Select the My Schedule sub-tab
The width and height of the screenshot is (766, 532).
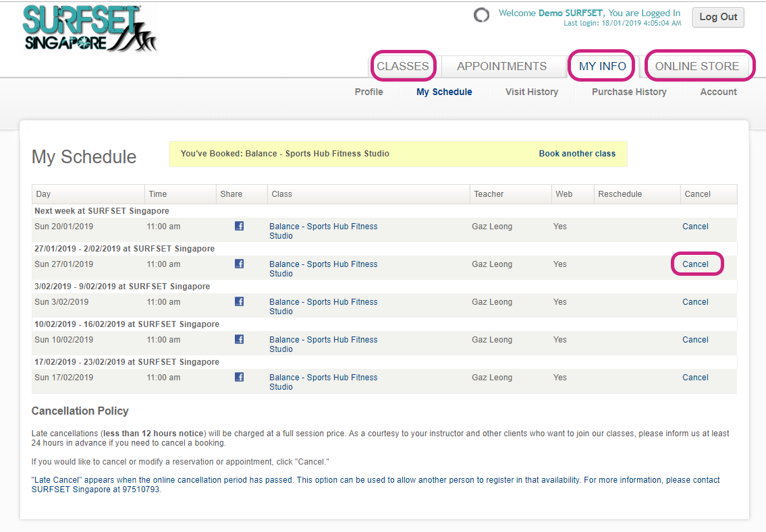pyautogui.click(x=444, y=92)
